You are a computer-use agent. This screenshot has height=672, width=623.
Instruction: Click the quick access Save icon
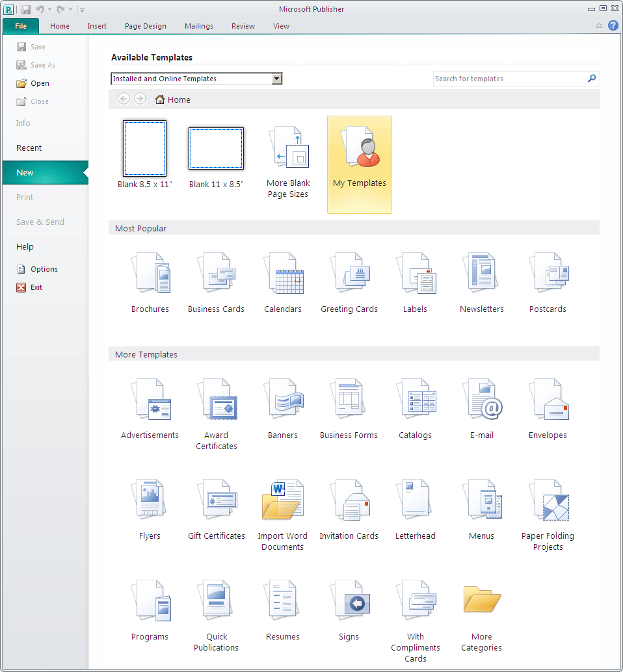pos(26,10)
